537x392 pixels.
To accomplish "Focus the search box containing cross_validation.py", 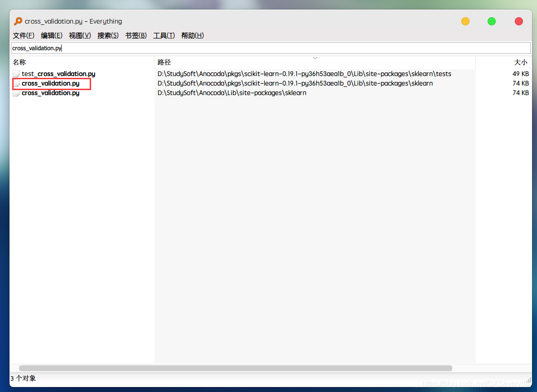I will pyautogui.click(x=271, y=48).
